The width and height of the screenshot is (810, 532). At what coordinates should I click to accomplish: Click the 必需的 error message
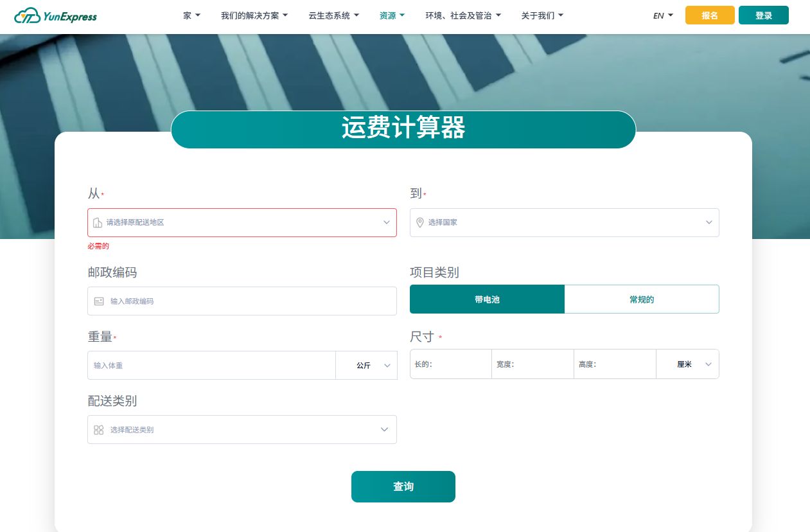tap(98, 246)
